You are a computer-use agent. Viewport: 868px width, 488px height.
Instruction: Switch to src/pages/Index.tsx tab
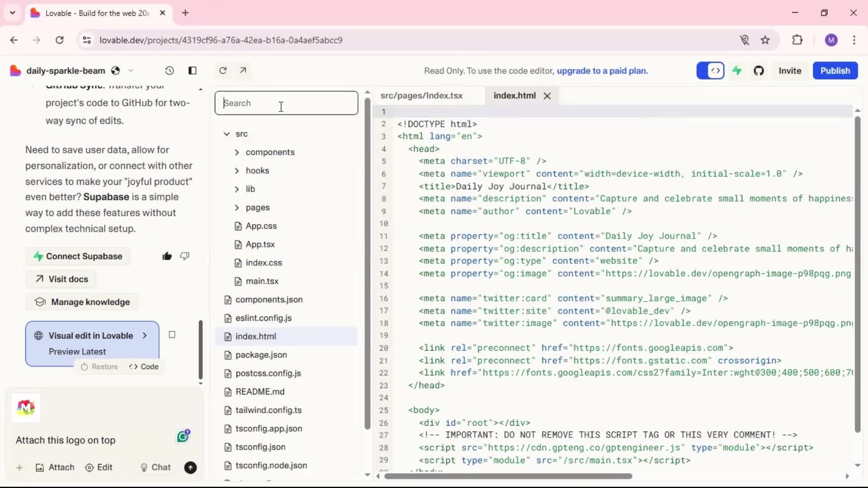[x=421, y=96]
